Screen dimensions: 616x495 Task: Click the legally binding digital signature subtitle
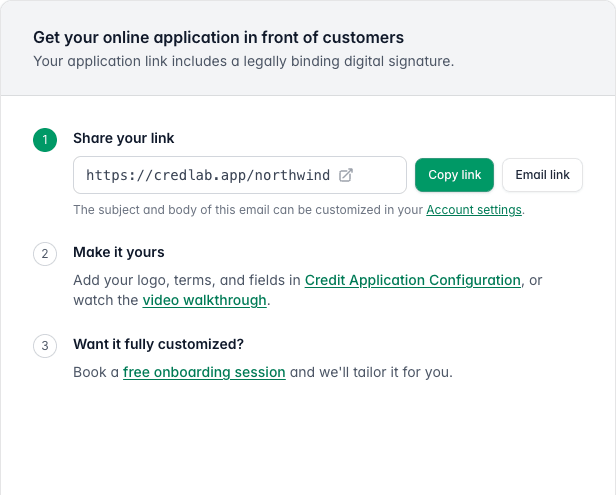click(244, 61)
